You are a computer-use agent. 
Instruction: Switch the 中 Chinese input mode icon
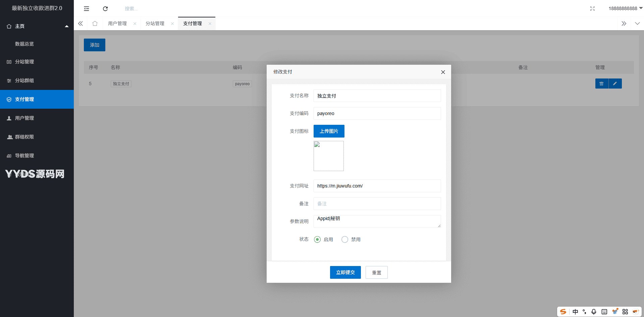tap(575, 312)
